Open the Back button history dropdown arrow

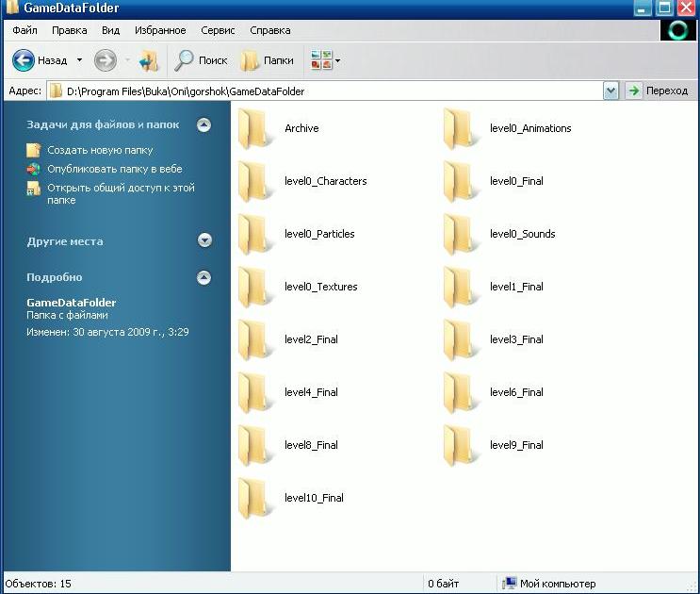tap(79, 60)
